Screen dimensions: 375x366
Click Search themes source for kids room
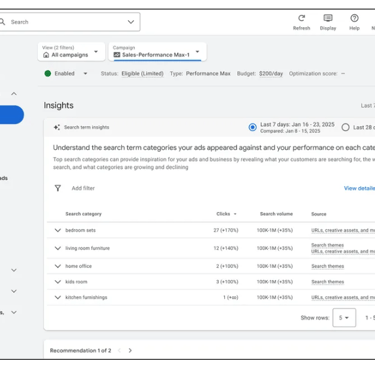tap(328, 282)
